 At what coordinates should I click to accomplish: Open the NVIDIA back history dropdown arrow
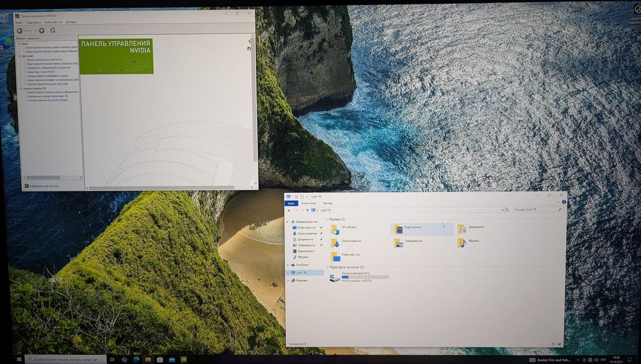click(x=35, y=31)
